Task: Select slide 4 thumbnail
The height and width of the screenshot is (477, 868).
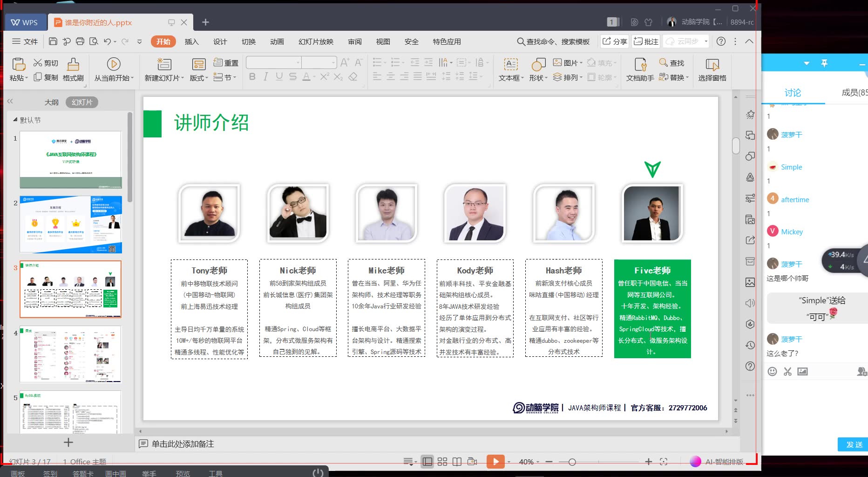Action: [71, 354]
